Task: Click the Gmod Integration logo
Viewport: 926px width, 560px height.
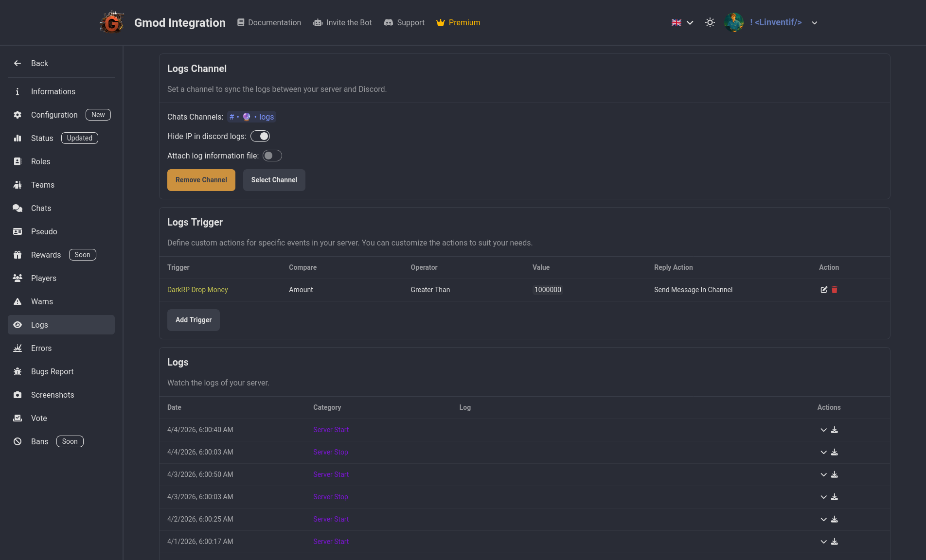Action: 112,23
